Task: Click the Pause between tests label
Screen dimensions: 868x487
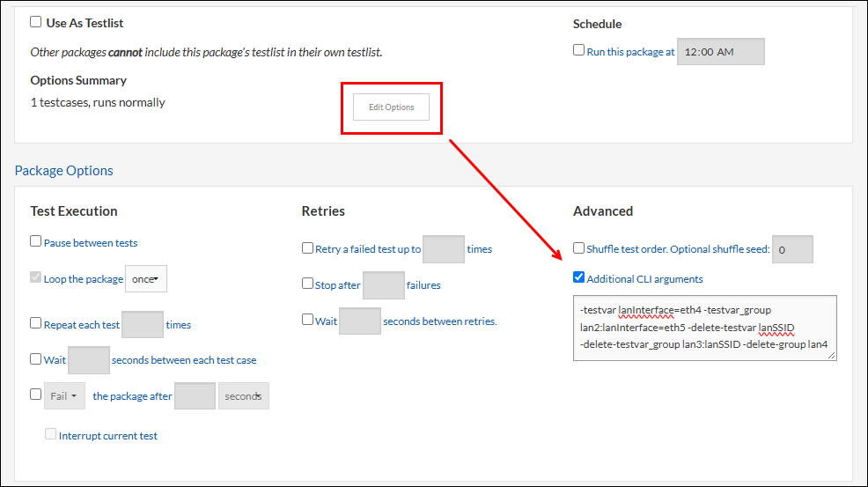Action: tap(91, 243)
